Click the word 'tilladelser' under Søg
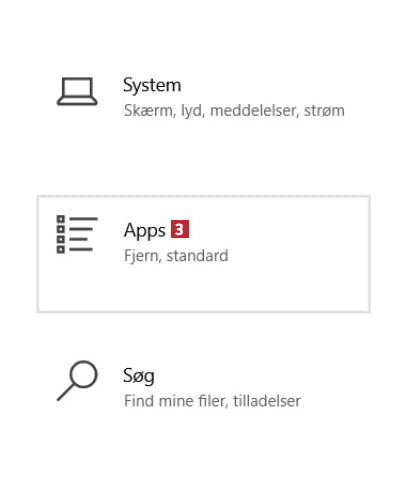 click(x=267, y=401)
